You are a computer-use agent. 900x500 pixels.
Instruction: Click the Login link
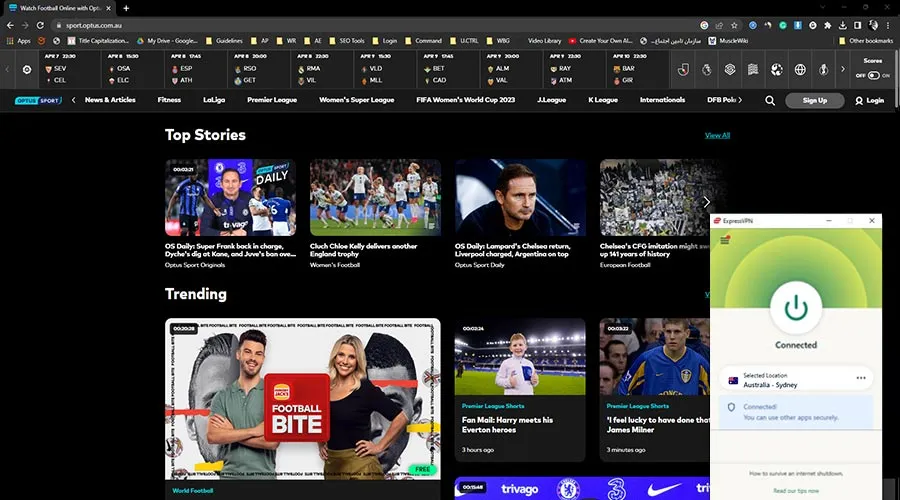click(870, 100)
